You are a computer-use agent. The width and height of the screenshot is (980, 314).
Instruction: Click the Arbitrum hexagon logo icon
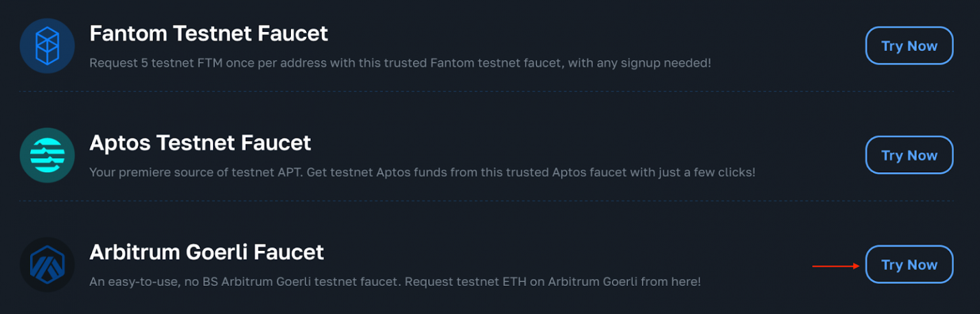47,265
